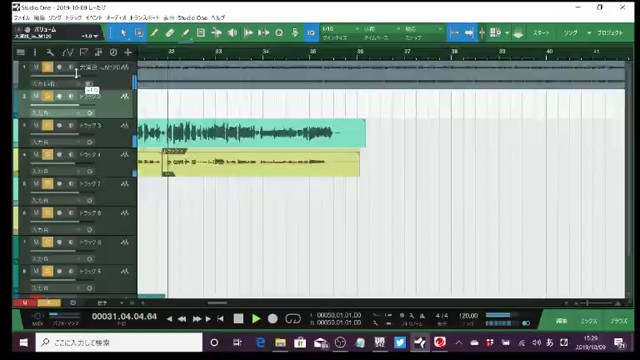
Task: Open the トラック menu
Action: click(73, 18)
